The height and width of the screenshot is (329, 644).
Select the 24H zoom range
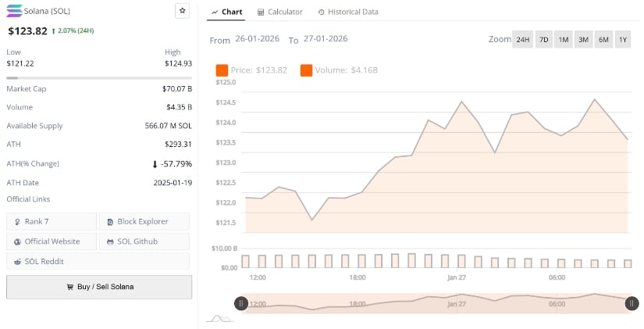click(x=522, y=39)
